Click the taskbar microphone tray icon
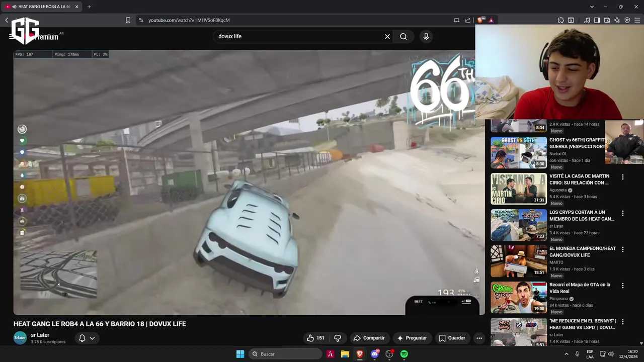 click(577, 354)
